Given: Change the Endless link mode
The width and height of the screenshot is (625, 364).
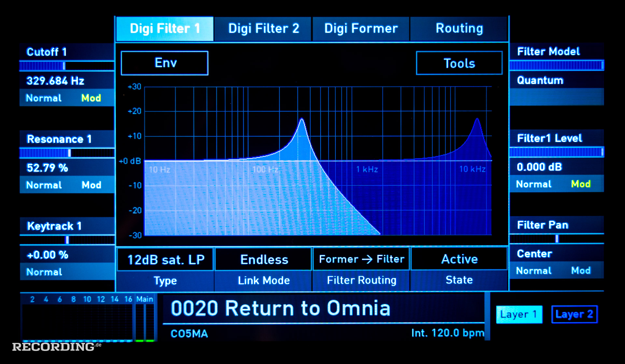Looking at the screenshot, I should tap(263, 260).
